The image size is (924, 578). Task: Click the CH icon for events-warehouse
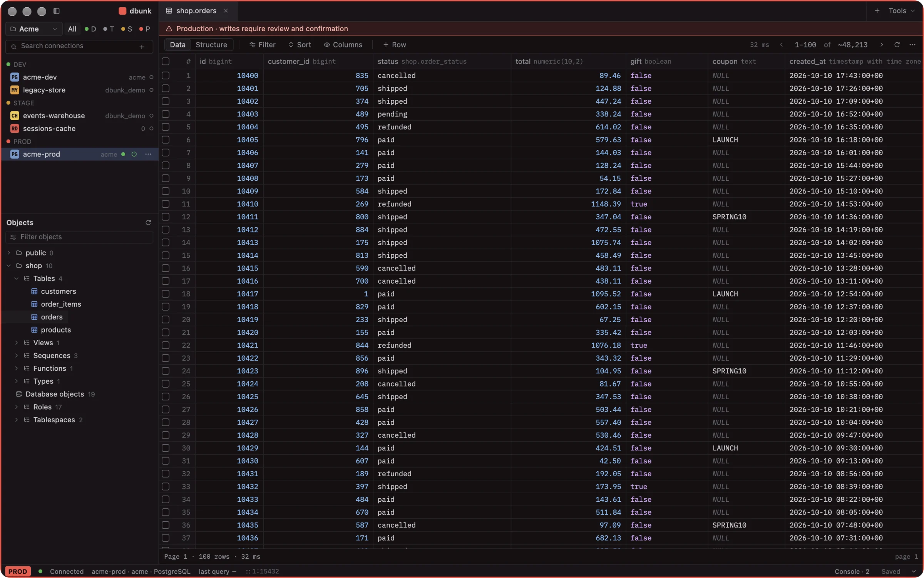click(15, 116)
